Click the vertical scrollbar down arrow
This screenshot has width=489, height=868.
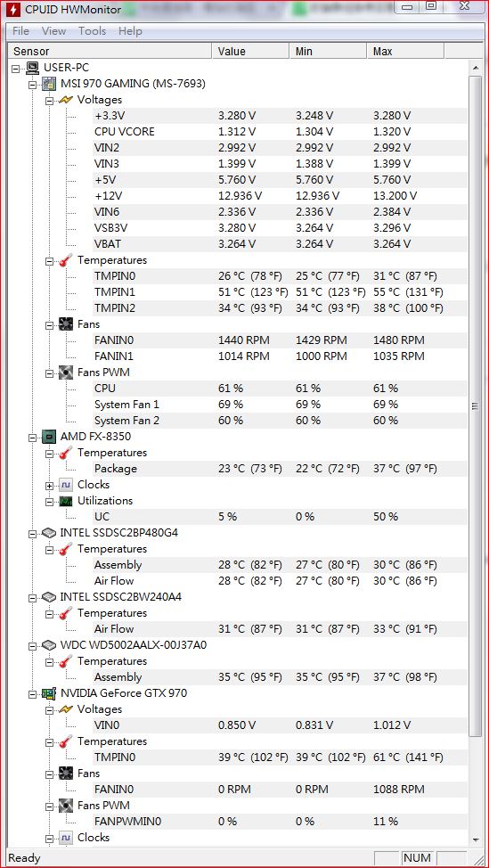coord(475,839)
